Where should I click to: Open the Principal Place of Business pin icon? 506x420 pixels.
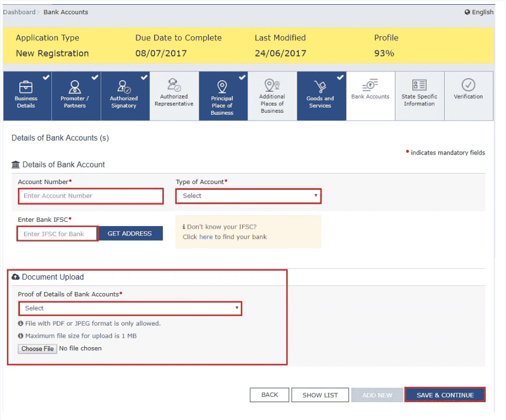(x=222, y=87)
